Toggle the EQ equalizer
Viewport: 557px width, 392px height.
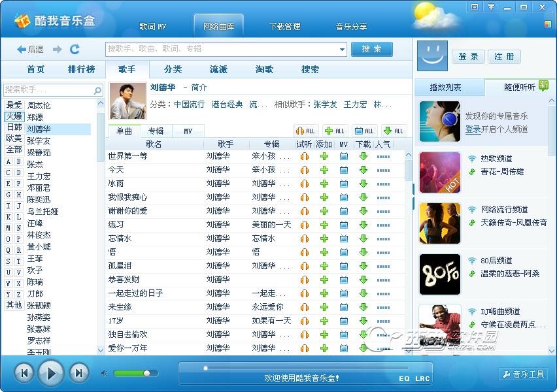point(404,378)
